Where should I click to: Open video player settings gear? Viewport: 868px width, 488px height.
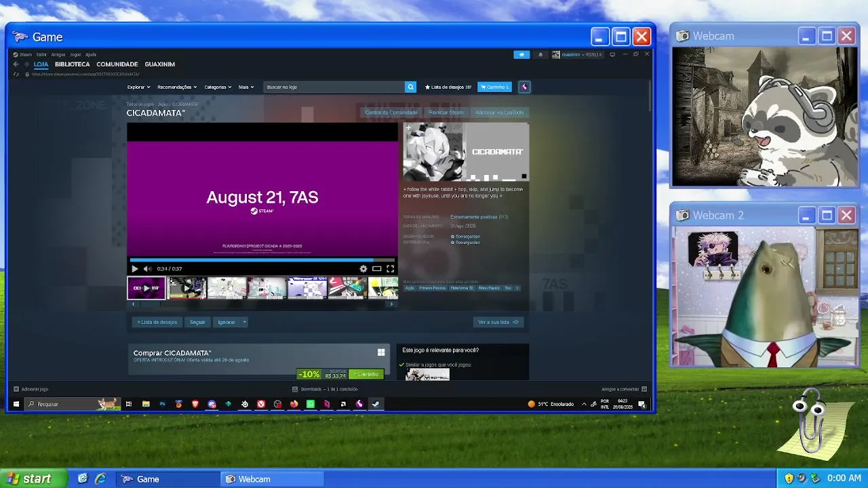click(363, 269)
